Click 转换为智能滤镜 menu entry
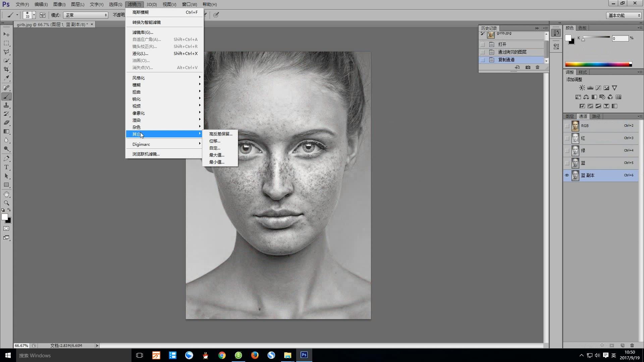 164,22
